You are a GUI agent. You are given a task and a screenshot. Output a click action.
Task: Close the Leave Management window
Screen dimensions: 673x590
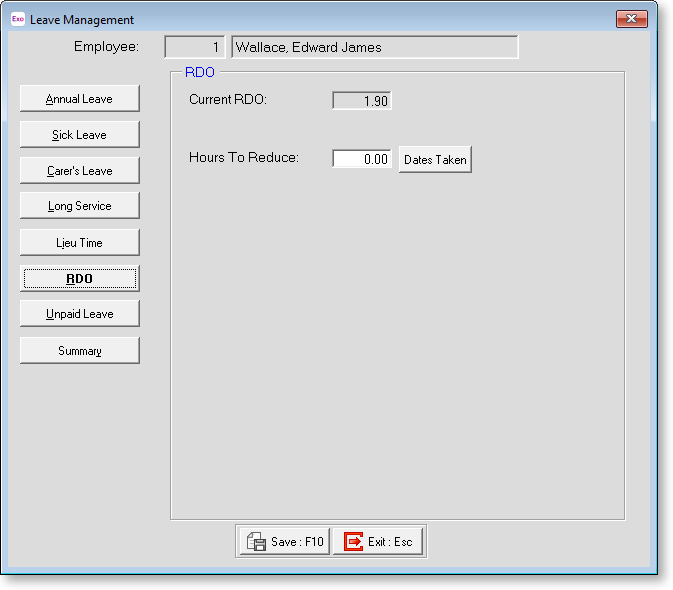click(631, 19)
